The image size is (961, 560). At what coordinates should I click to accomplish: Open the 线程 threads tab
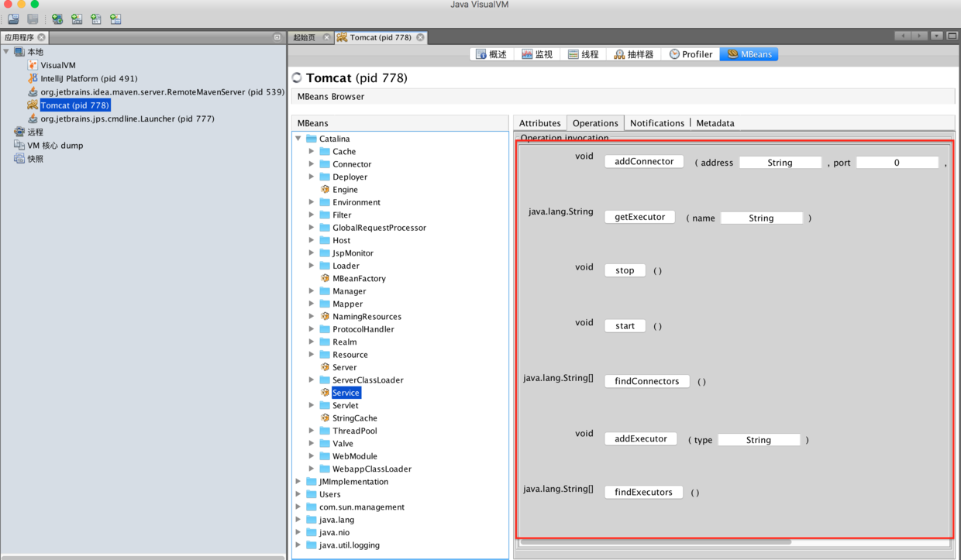[583, 54]
